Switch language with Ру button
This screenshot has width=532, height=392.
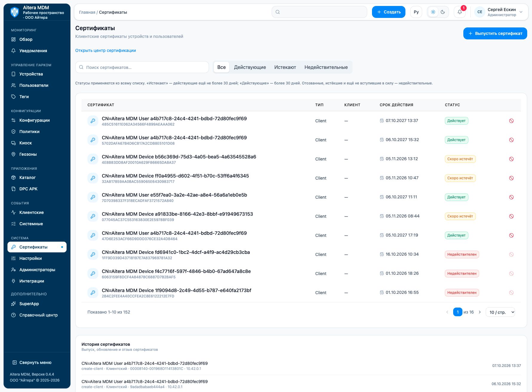tap(416, 12)
